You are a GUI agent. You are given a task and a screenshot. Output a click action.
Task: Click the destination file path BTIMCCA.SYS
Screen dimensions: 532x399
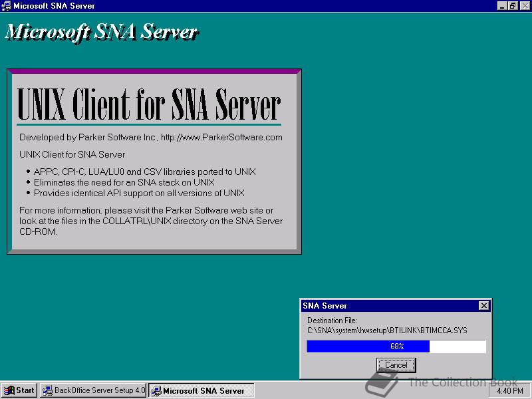click(387, 331)
